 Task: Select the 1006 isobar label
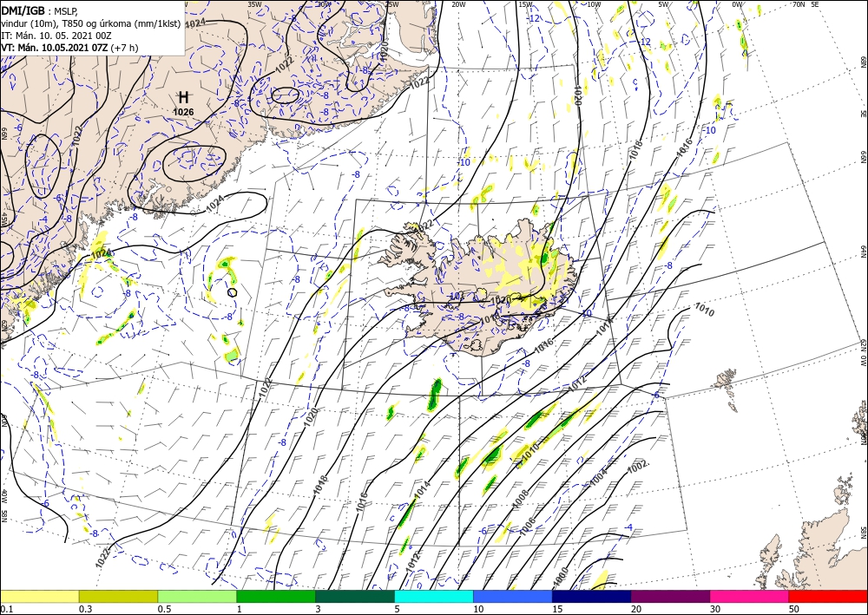527,527
